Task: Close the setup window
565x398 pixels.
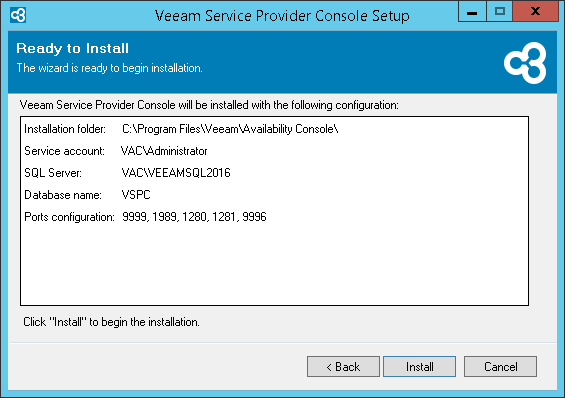Action: (535, 12)
